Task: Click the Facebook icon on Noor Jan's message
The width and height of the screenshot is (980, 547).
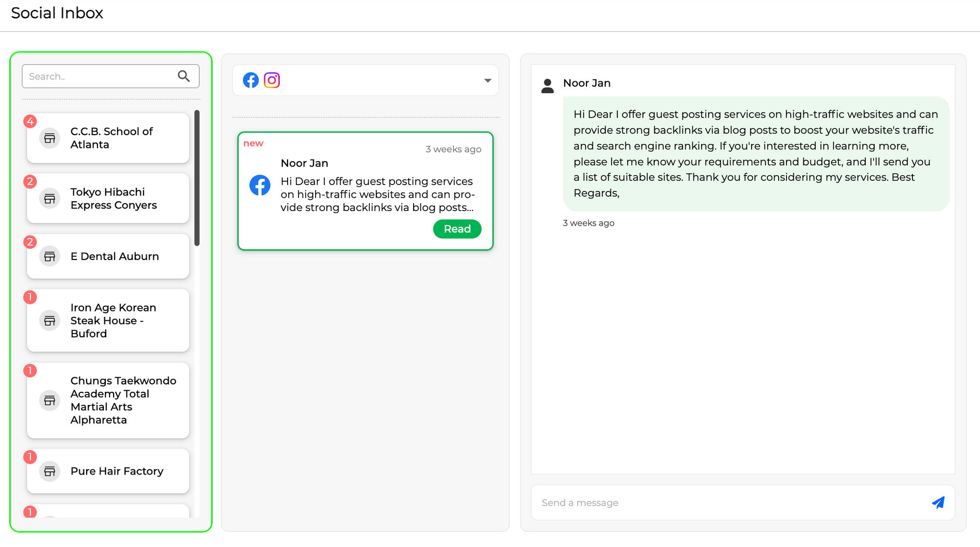Action: (x=260, y=186)
